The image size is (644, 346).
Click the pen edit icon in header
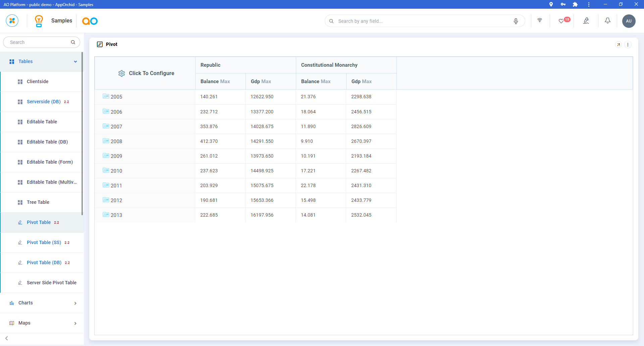[x=586, y=21]
